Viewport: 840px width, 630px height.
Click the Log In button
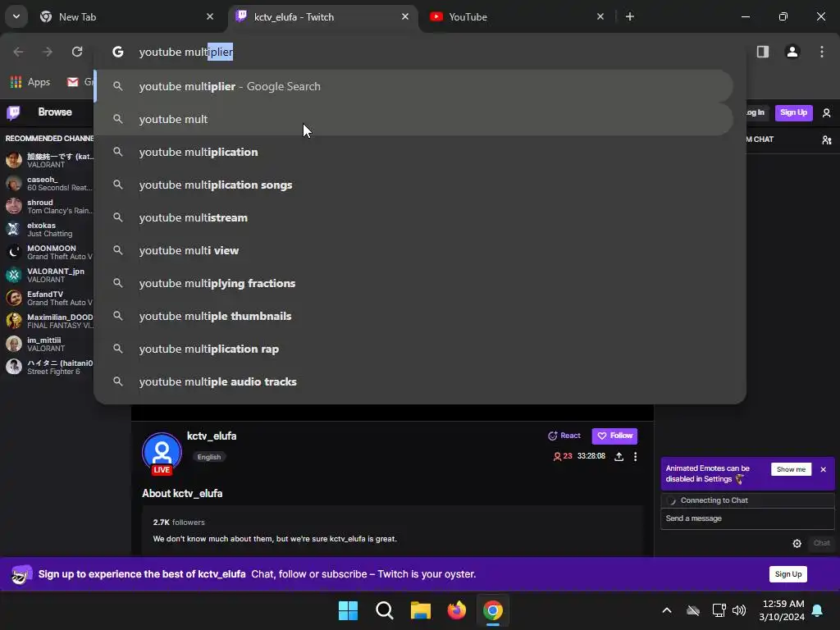756,112
